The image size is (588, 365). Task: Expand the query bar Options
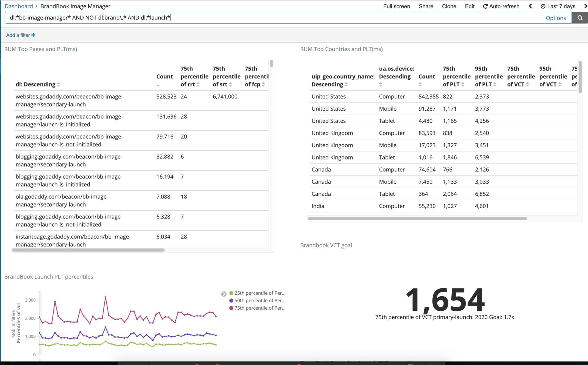556,18
